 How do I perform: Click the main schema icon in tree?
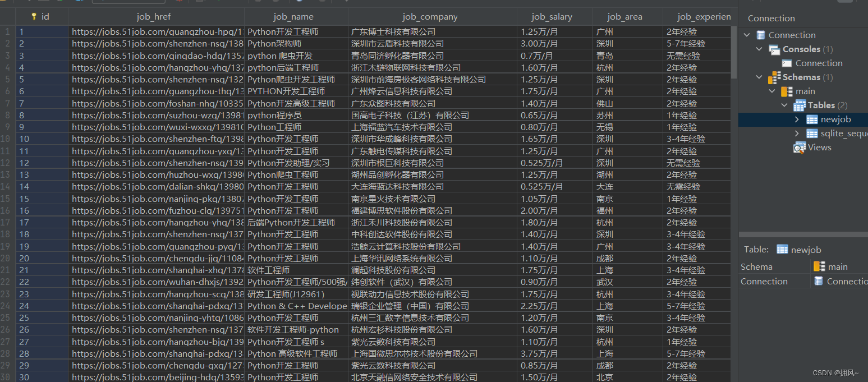(x=787, y=91)
